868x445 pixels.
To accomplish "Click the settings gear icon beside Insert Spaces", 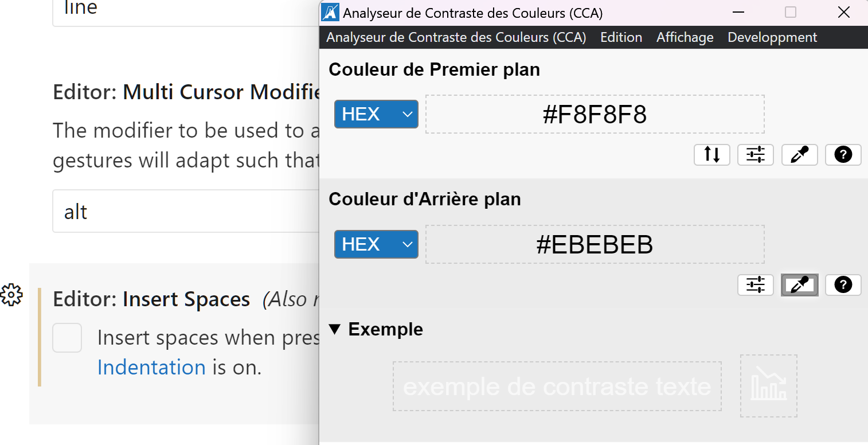I will pos(12,295).
